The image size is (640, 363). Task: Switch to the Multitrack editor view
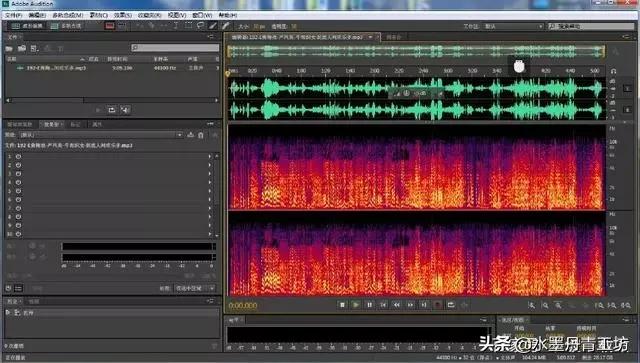[66, 26]
